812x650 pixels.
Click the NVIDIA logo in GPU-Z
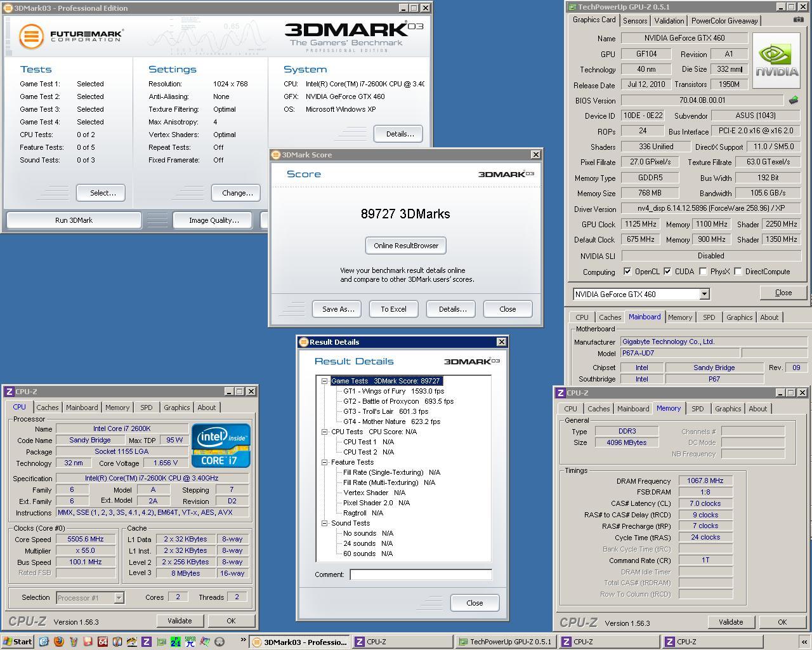[777, 62]
